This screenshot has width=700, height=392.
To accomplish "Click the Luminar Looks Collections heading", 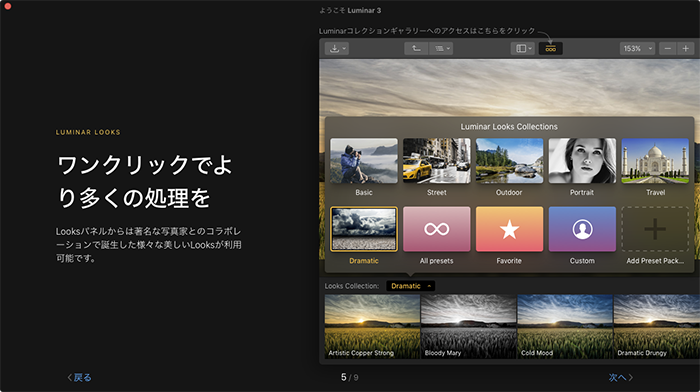I will click(x=509, y=127).
